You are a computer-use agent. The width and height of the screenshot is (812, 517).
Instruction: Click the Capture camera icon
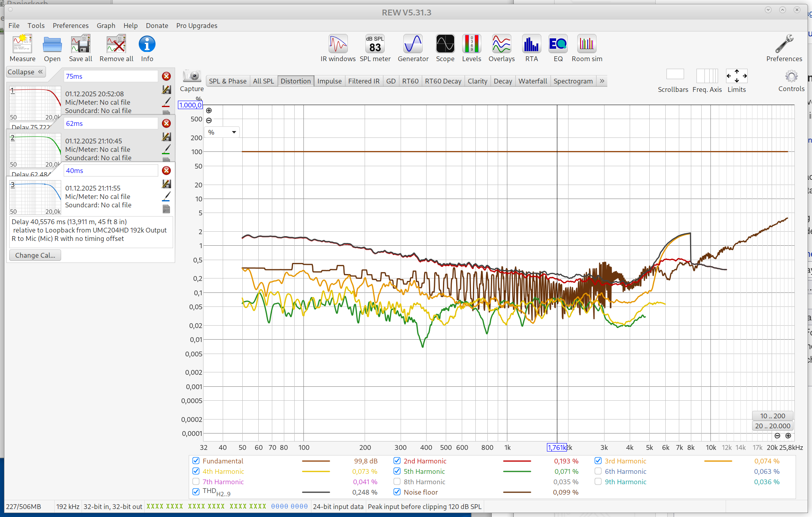coord(192,76)
